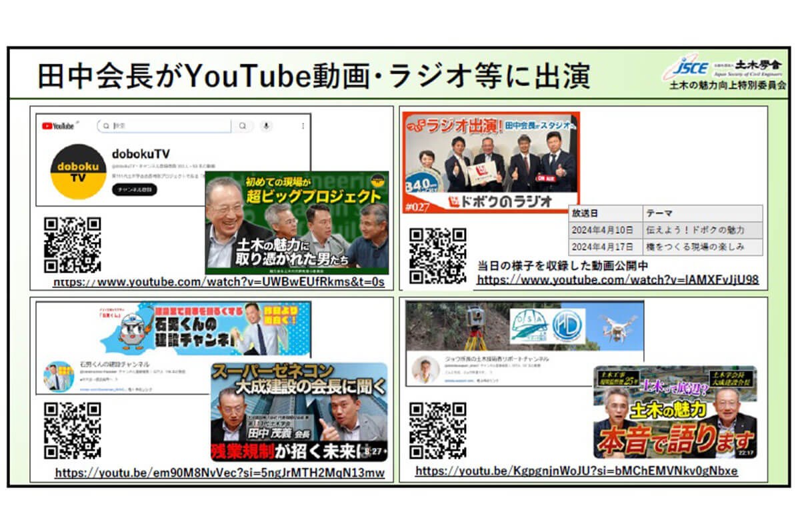Click the QR code under the dobokuTV channel
The image size is (800, 532).
[72, 245]
